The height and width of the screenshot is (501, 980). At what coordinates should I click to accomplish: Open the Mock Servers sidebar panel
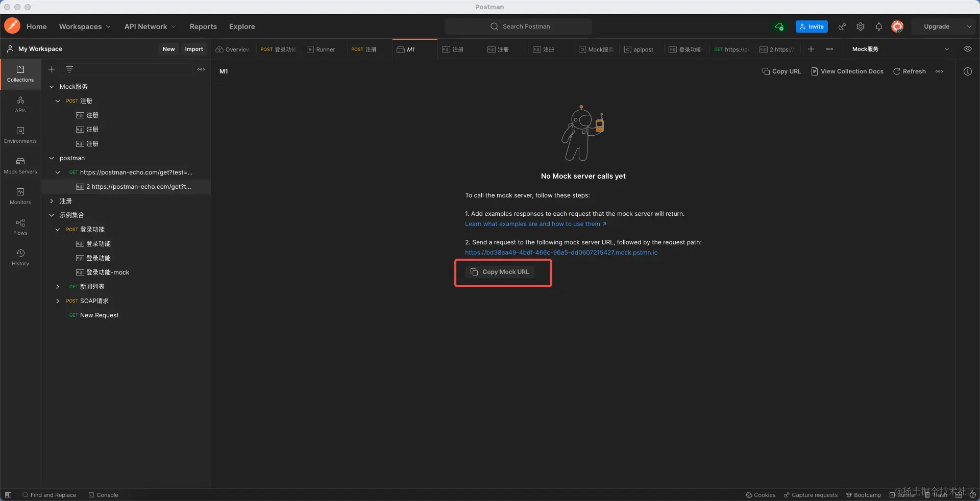coord(20,166)
